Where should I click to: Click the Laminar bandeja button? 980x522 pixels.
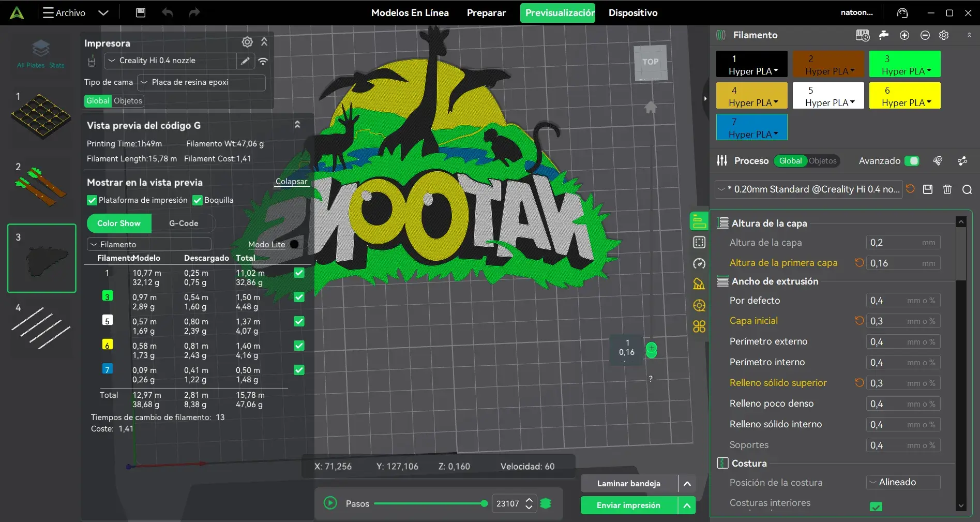tap(629, 484)
